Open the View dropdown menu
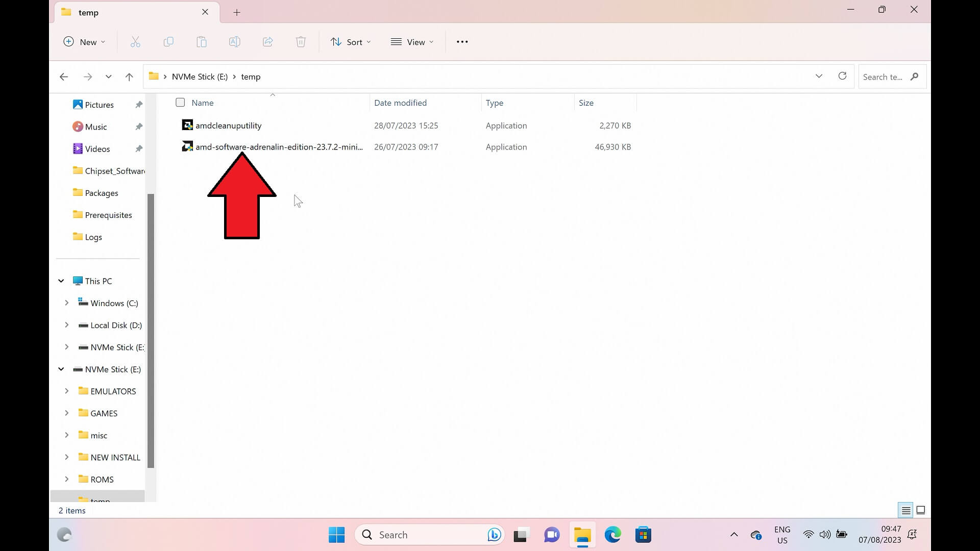 [x=412, y=42]
